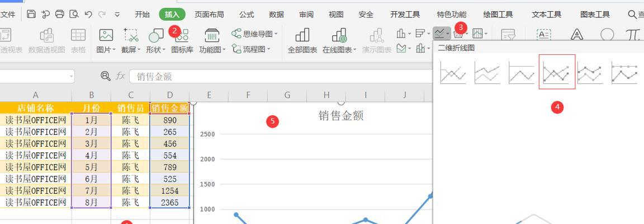The width and height of the screenshot is (644, 224).
Task: Click the text box icon
Action: point(544,35)
